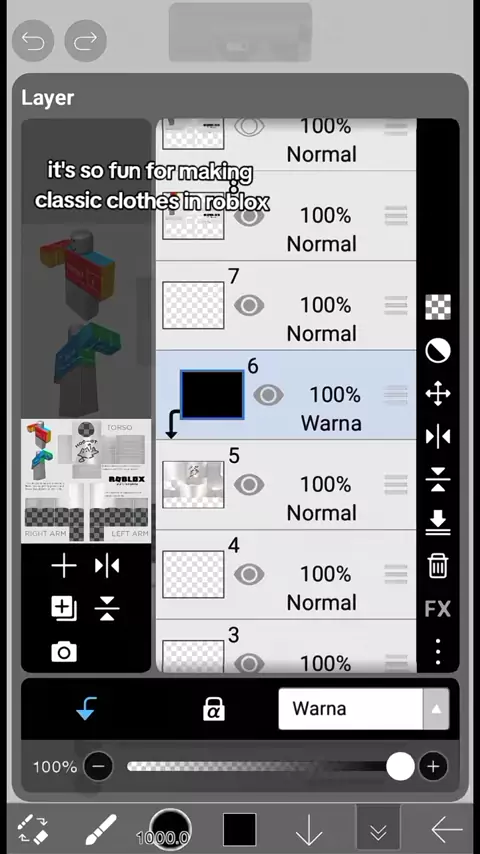This screenshot has width=480, height=854.
Task: Expand the three-dot more options menu
Action: tap(438, 651)
